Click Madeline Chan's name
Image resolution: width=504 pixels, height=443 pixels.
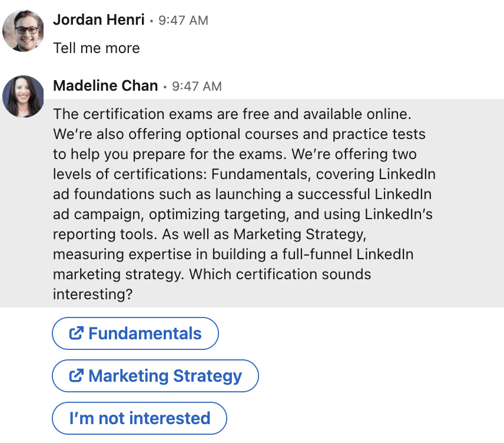(105, 85)
